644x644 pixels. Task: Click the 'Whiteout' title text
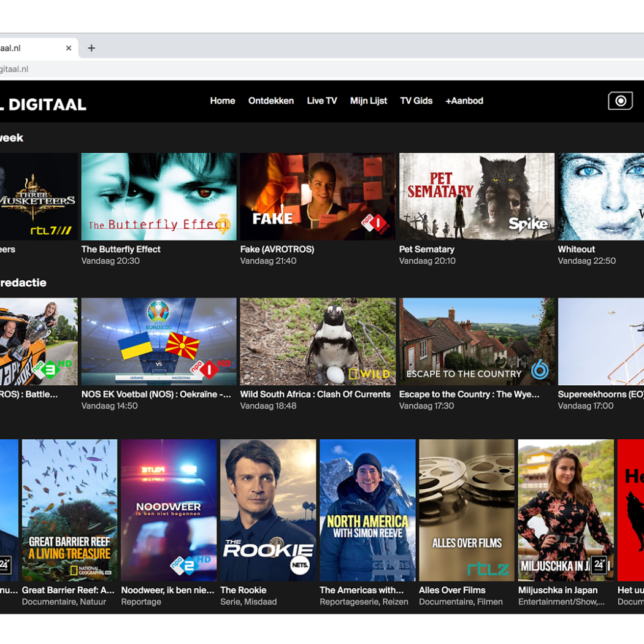(577, 249)
